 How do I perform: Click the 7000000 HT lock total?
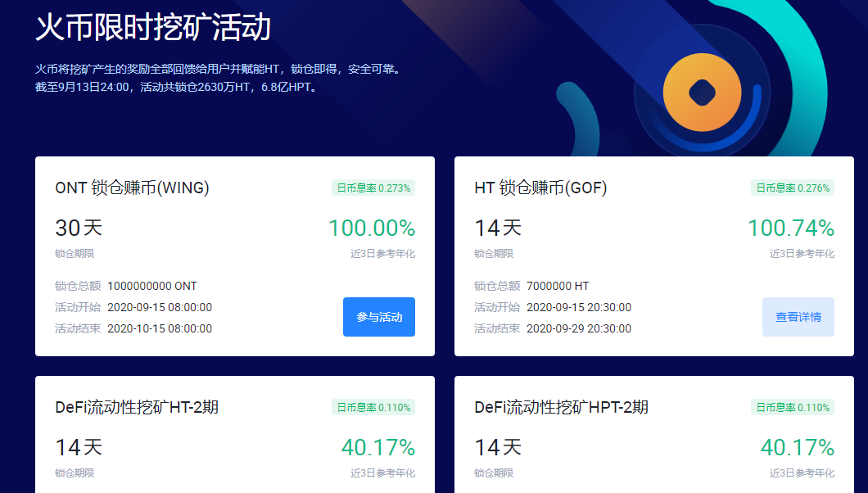[x=558, y=286]
